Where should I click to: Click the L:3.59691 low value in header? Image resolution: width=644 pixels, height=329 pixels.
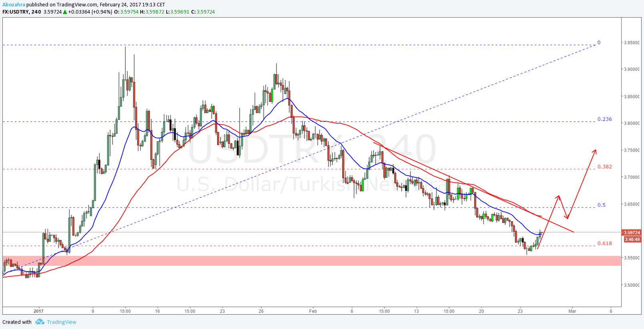177,12
